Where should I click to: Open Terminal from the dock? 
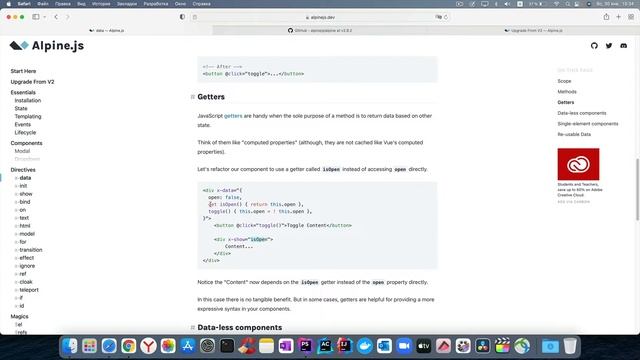227,346
